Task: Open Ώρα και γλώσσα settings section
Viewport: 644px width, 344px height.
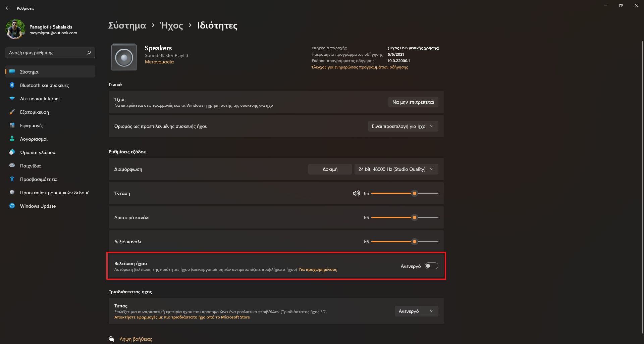Action: (38, 152)
